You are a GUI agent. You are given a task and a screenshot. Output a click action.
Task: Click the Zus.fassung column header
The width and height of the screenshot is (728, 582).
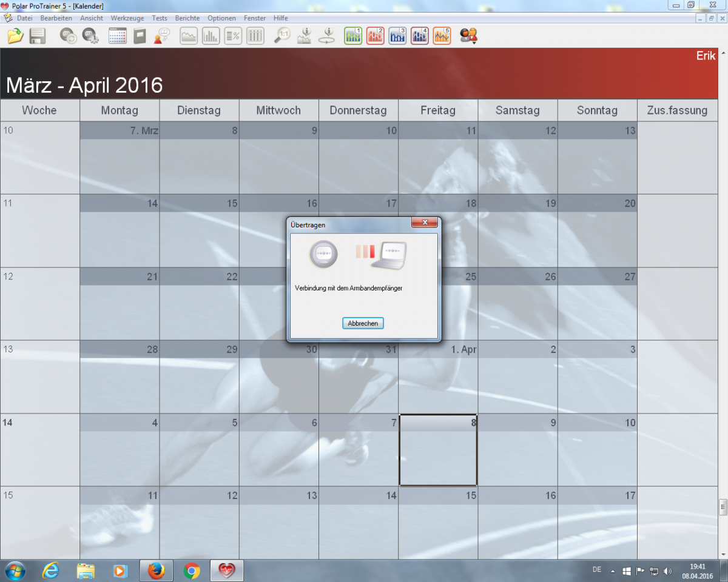click(677, 110)
